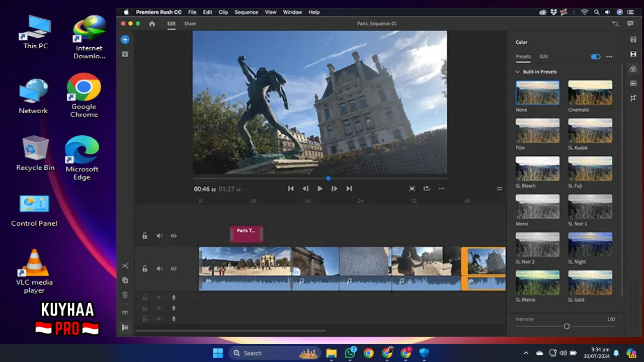Apply the Film preset
The width and height of the screenshot is (644, 362).
point(537,131)
